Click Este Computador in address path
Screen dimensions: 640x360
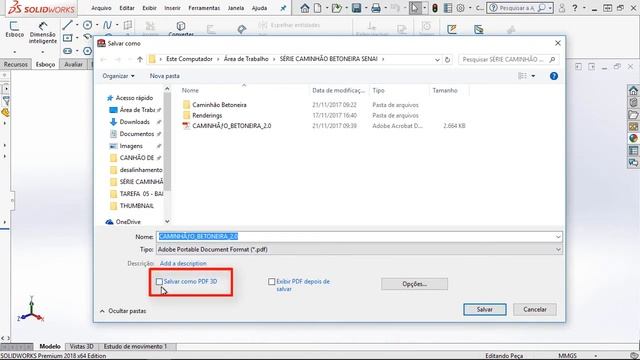tap(189, 59)
